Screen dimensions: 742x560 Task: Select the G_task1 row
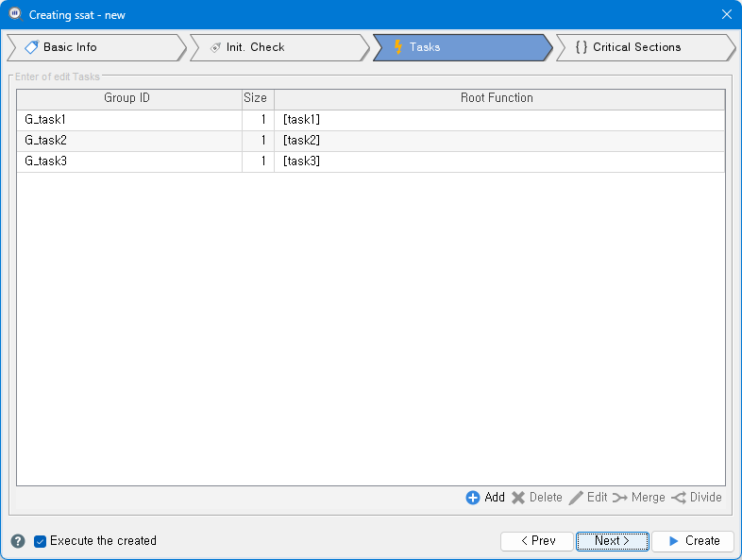click(x=126, y=120)
